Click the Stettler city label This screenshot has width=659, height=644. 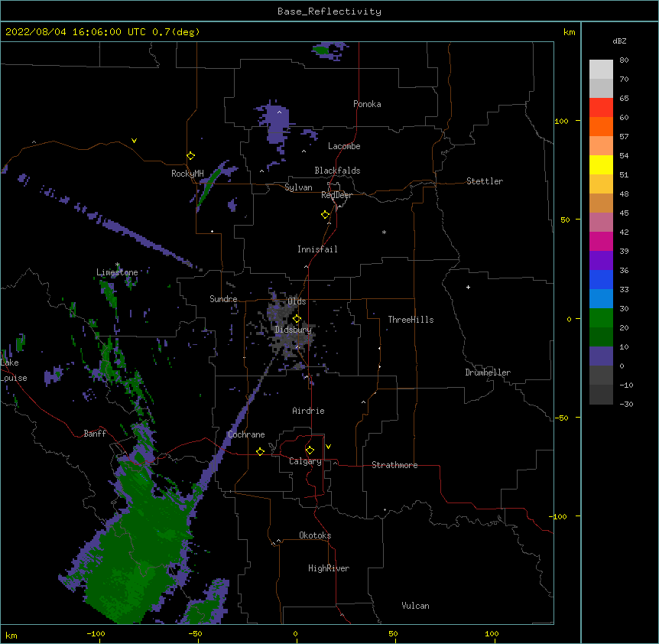(x=485, y=181)
